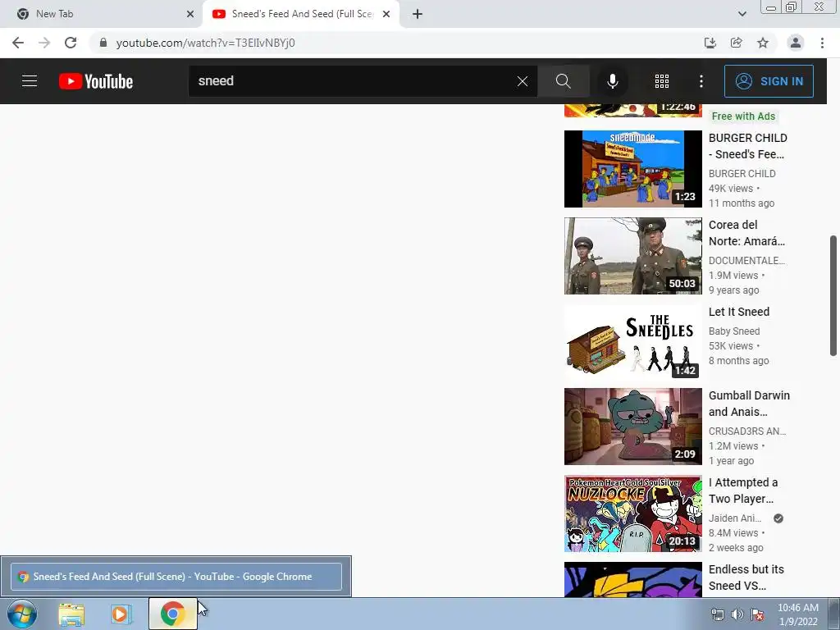840x630 pixels.
Task: Start voice search with the microphone icon
Action: coord(612,81)
